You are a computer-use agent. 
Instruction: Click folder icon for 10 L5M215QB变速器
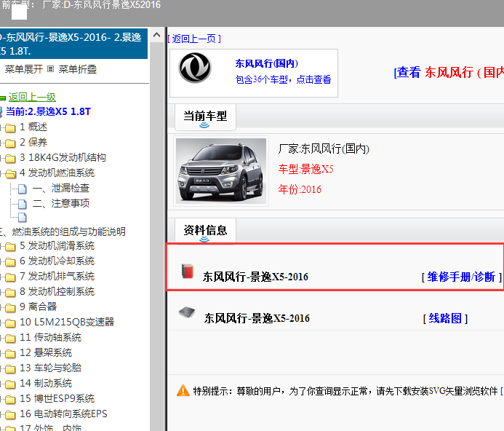tap(10, 323)
